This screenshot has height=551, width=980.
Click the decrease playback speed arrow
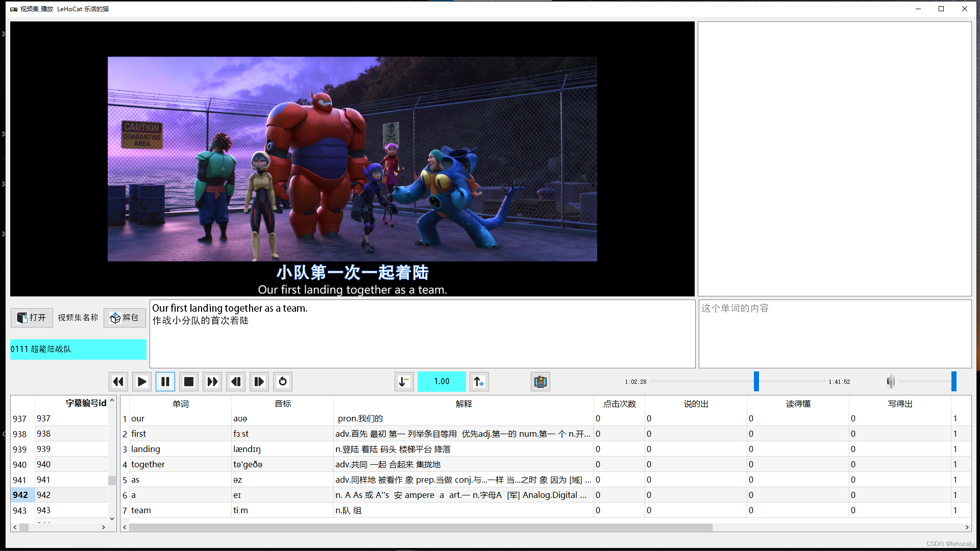pos(404,382)
